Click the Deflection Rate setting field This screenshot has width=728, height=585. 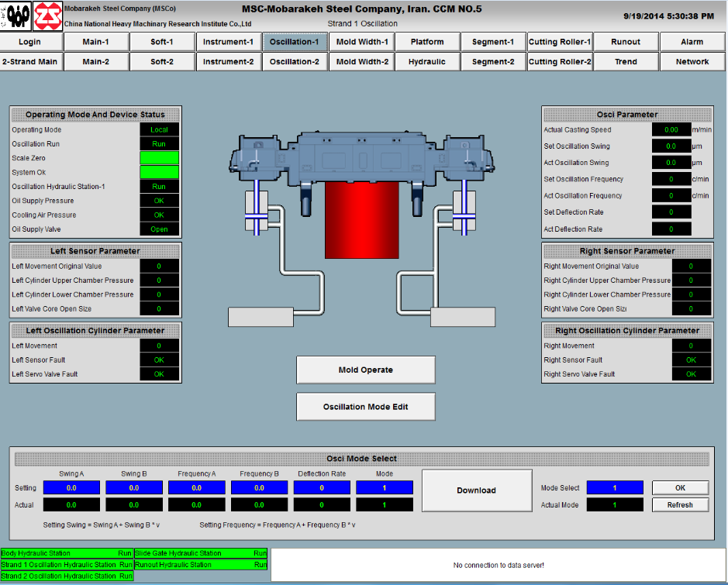pyautogui.click(x=323, y=488)
